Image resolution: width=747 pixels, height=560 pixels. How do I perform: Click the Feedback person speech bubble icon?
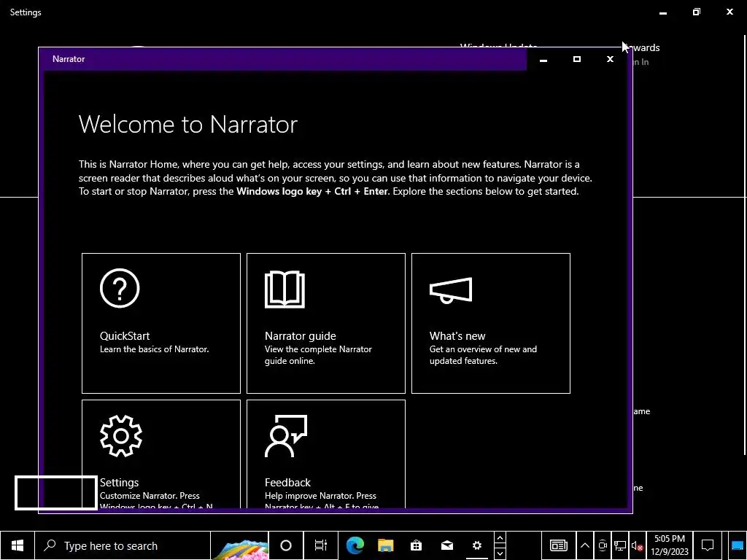pyautogui.click(x=286, y=436)
